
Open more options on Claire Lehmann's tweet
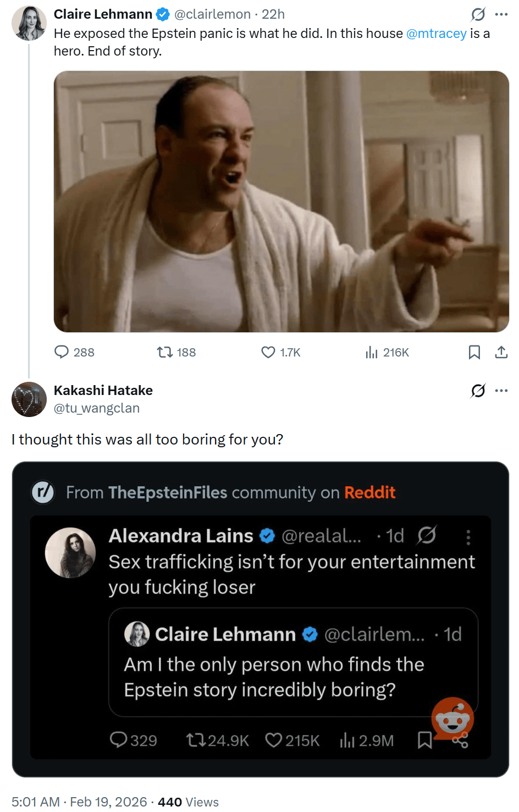click(501, 14)
